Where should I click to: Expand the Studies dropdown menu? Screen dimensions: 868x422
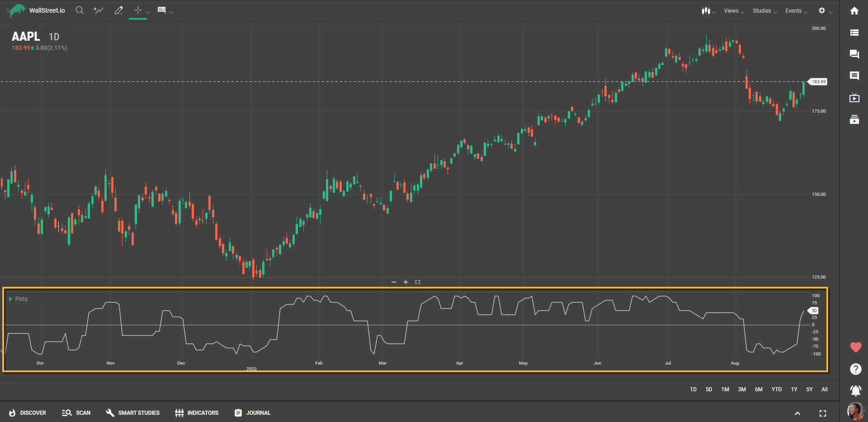(x=764, y=11)
